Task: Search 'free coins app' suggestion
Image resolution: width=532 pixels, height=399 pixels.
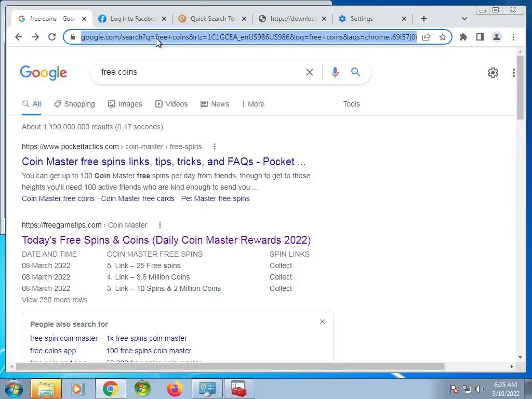Action: [53, 351]
